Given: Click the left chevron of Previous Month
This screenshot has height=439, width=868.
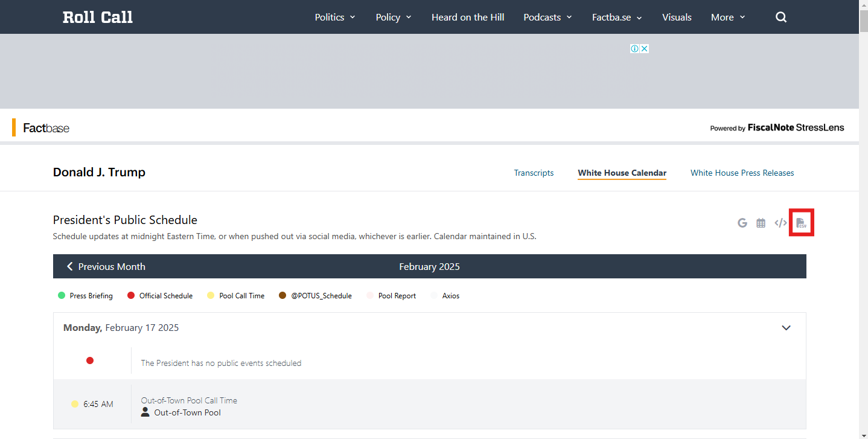Looking at the screenshot, I should click(69, 266).
